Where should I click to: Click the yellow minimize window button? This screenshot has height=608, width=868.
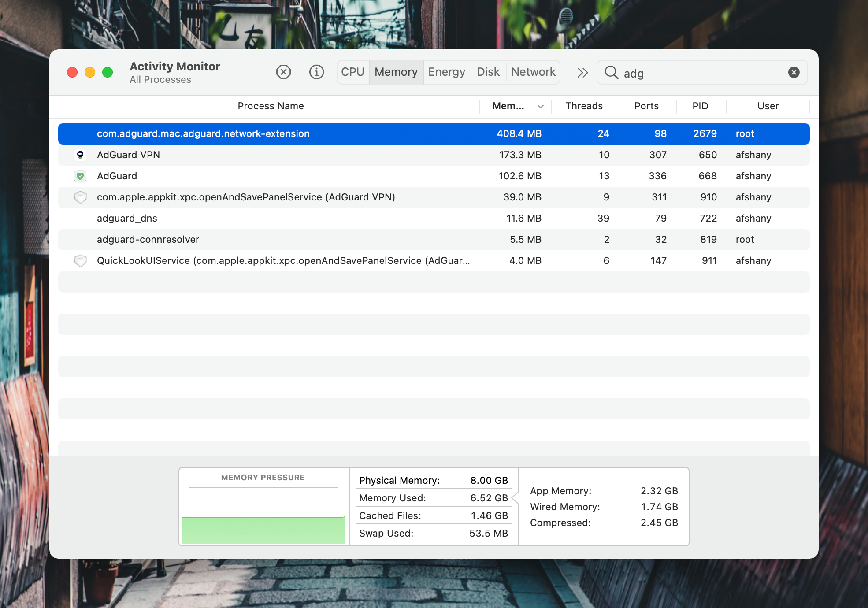point(90,72)
